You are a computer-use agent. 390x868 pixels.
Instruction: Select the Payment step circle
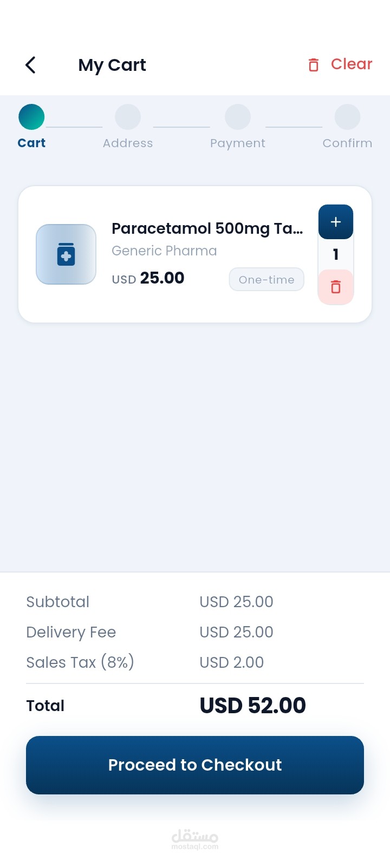point(238,117)
